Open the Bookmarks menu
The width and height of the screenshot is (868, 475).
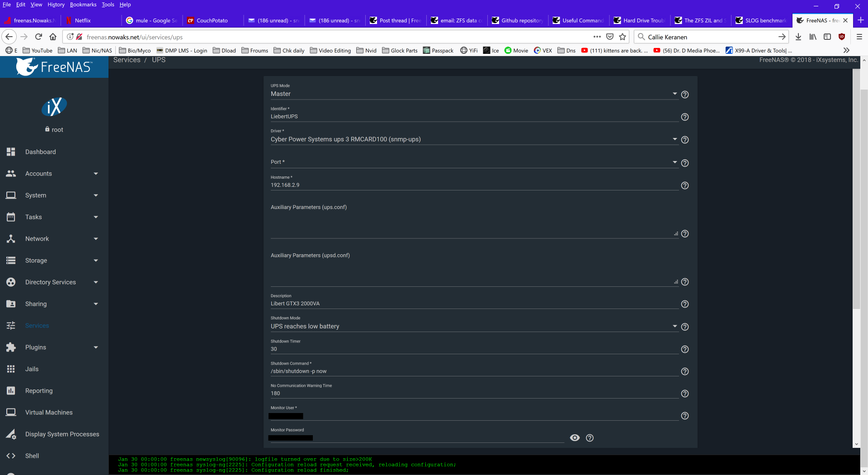pos(83,5)
